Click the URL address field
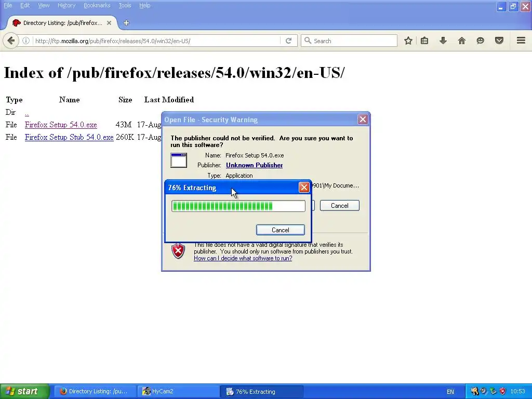 coord(156,41)
